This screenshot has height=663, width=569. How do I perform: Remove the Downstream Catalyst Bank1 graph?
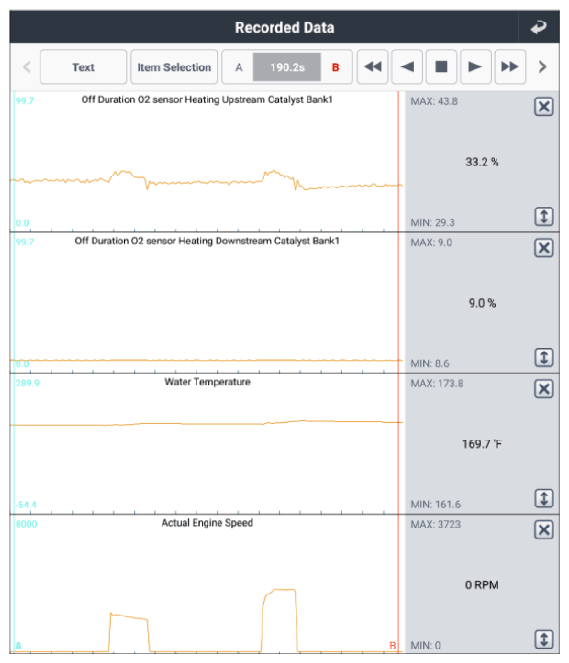[544, 248]
